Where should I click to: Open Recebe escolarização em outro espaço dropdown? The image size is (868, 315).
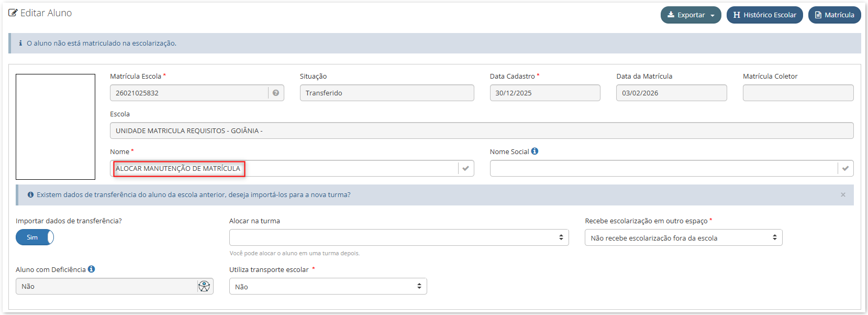pos(683,237)
